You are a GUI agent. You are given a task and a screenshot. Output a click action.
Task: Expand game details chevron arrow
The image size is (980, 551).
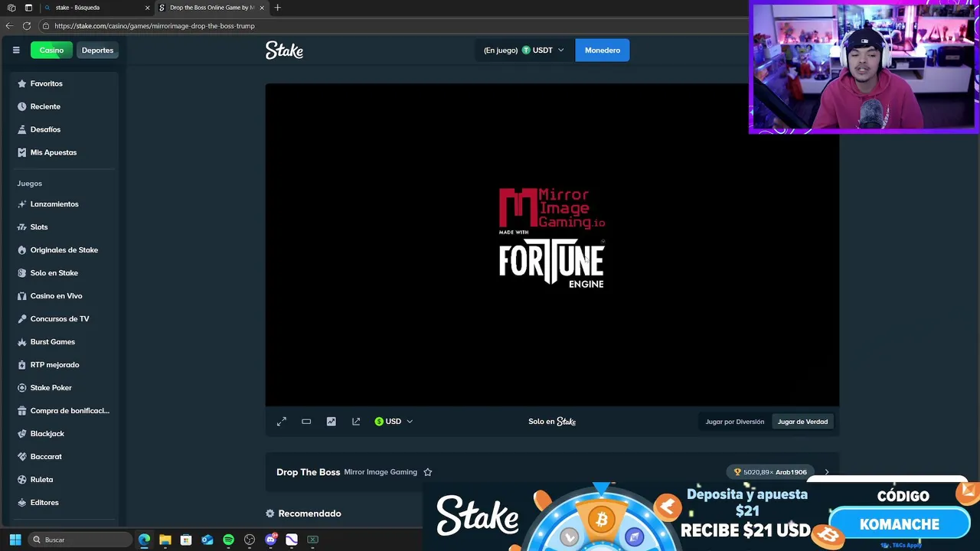tap(827, 472)
